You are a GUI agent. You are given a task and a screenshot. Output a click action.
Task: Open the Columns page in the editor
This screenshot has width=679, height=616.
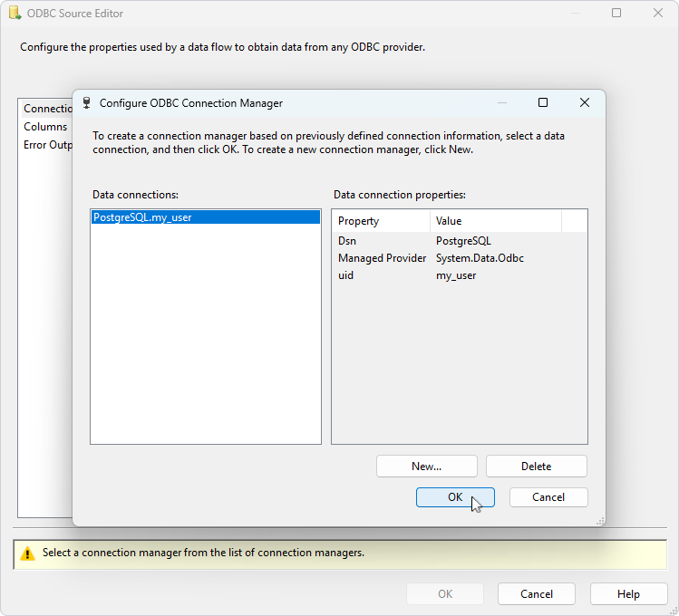click(x=45, y=127)
